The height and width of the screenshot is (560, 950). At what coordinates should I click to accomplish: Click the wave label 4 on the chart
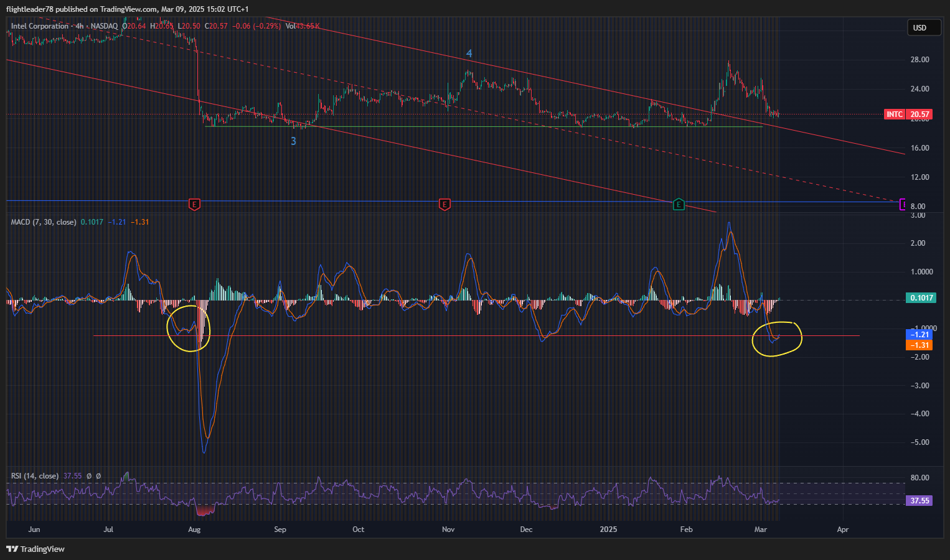click(x=469, y=54)
